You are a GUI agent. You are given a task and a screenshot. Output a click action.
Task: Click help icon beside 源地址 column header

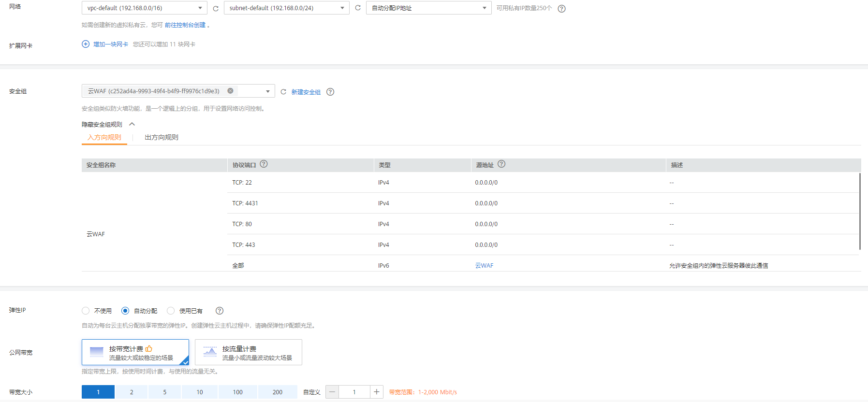coord(501,164)
